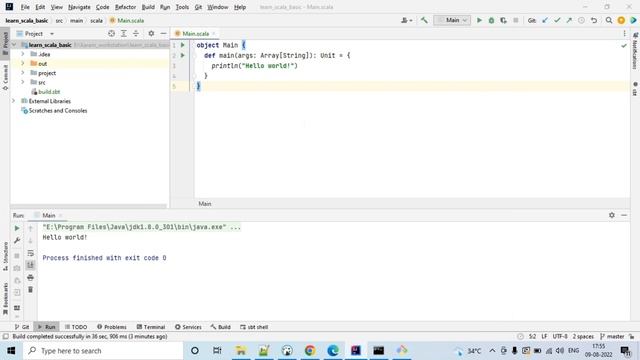Open the sbt shell tab
The image size is (640, 360).
pyautogui.click(x=254, y=327)
